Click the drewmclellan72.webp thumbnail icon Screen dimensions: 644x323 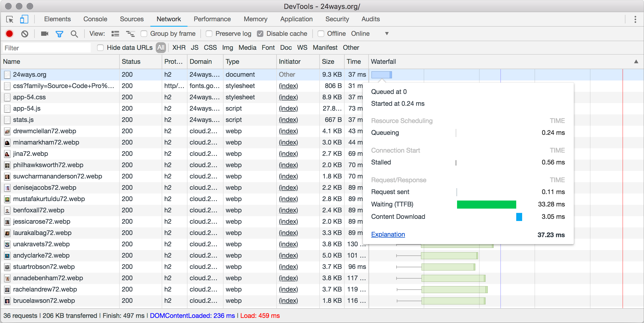coord(7,131)
